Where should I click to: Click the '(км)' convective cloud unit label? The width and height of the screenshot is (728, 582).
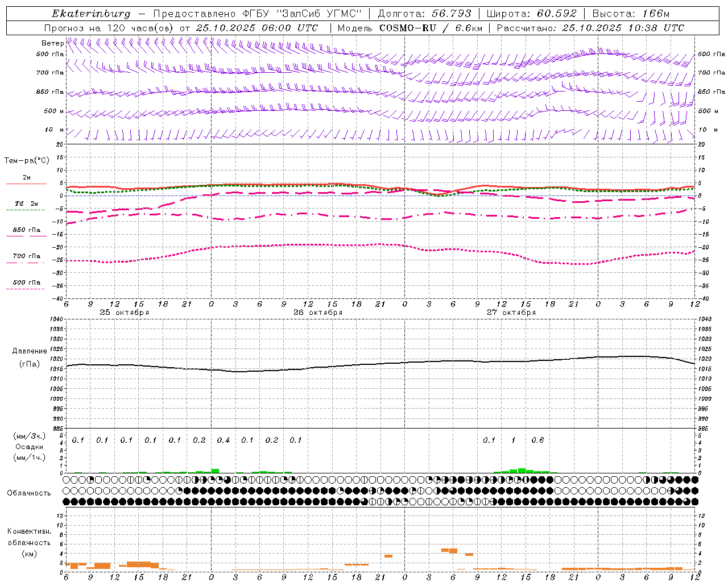[30, 553]
